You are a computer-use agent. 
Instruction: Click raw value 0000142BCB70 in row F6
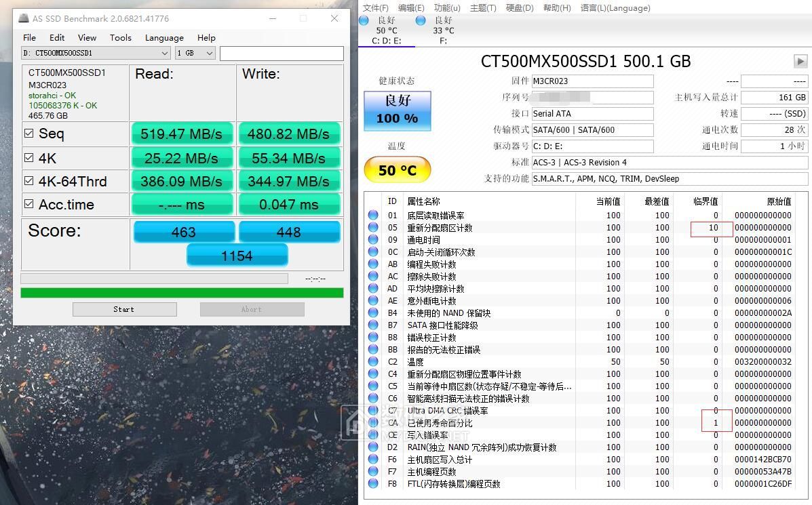pyautogui.click(x=762, y=459)
